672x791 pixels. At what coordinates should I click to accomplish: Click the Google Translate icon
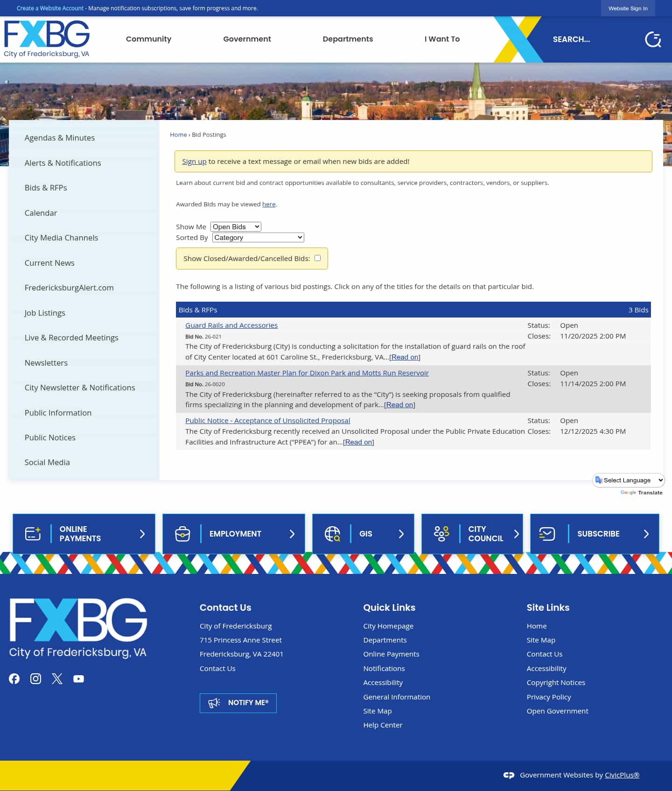point(599,480)
